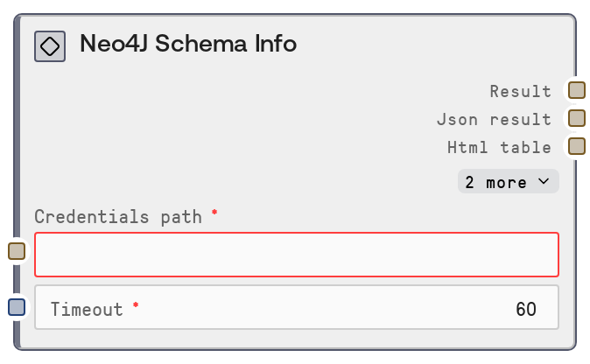
Task: Click the chevron arrow beside 2 more
Action: tap(544, 181)
